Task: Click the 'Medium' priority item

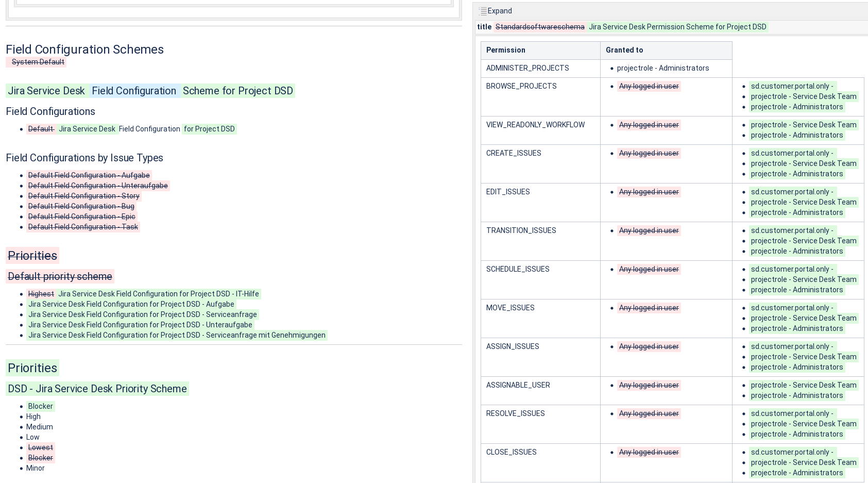Action: (x=40, y=427)
